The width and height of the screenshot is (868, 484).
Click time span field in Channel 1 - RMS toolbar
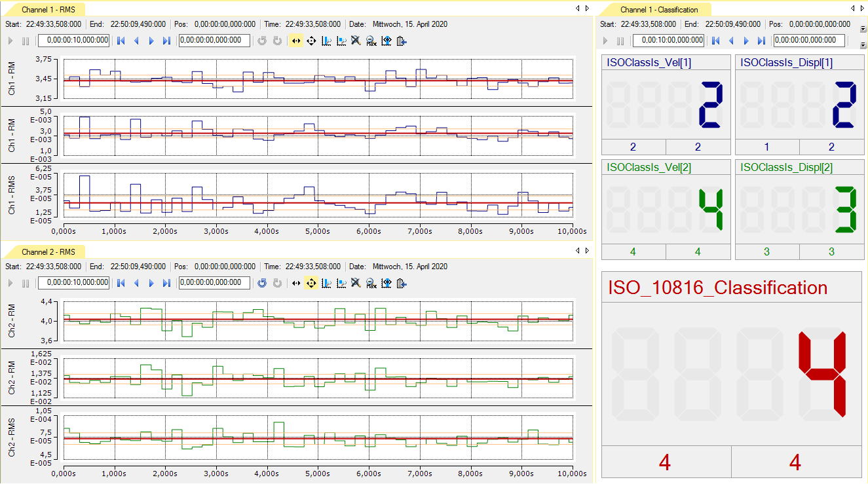(x=74, y=41)
